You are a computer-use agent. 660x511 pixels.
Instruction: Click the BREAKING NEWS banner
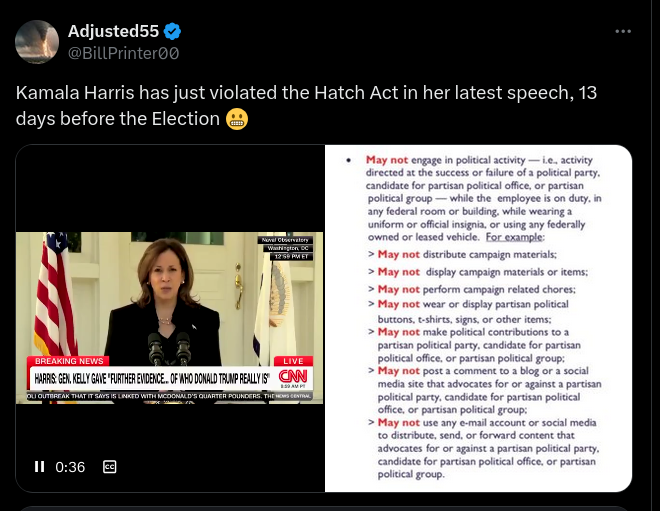69,361
